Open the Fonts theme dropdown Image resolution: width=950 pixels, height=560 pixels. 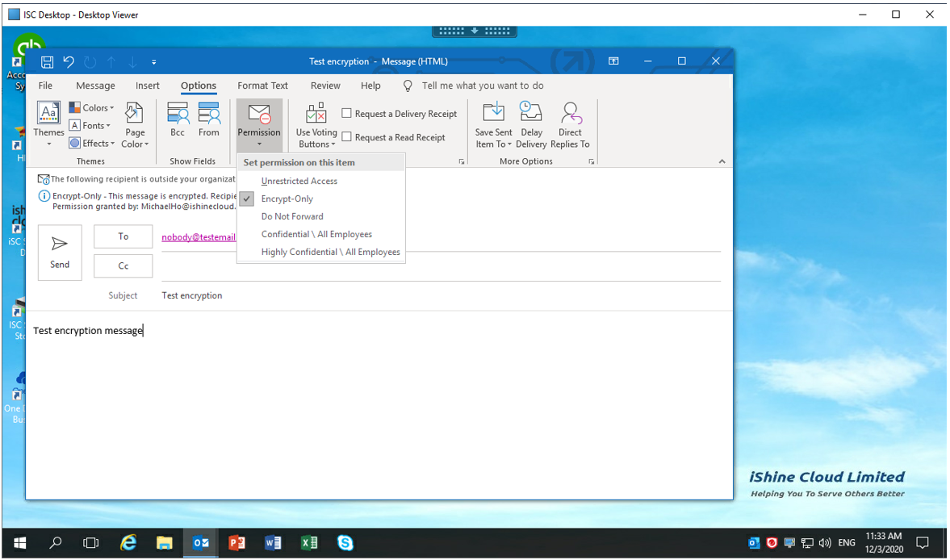(90, 125)
